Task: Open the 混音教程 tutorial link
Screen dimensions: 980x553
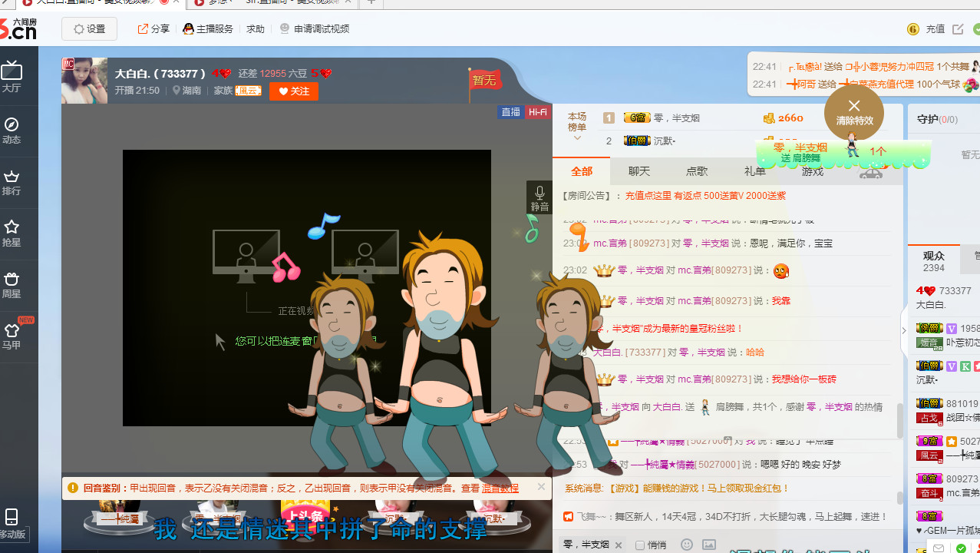Action: pos(500,488)
